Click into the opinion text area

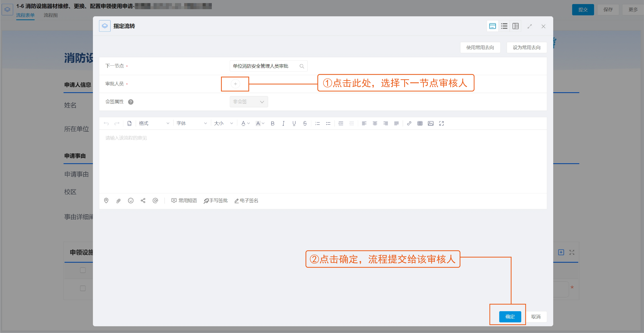click(323, 161)
